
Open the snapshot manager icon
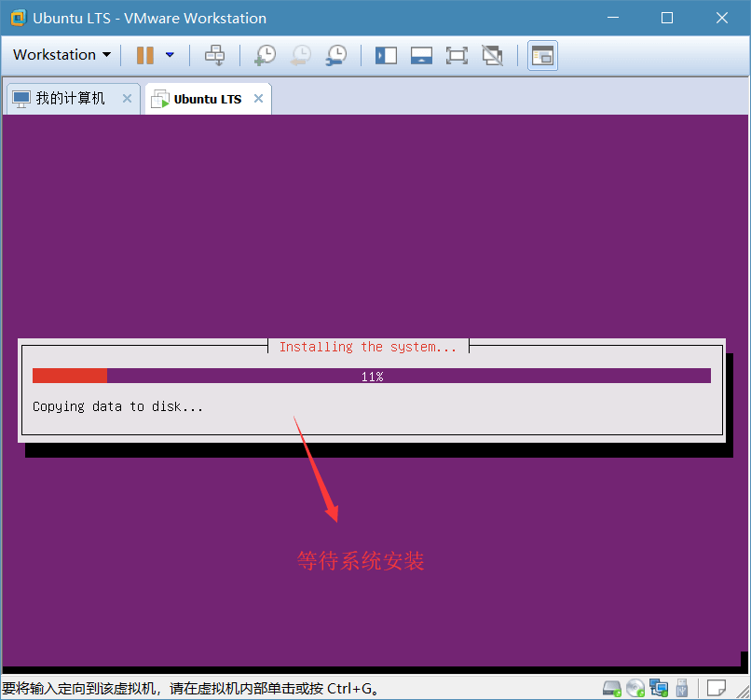(336, 55)
